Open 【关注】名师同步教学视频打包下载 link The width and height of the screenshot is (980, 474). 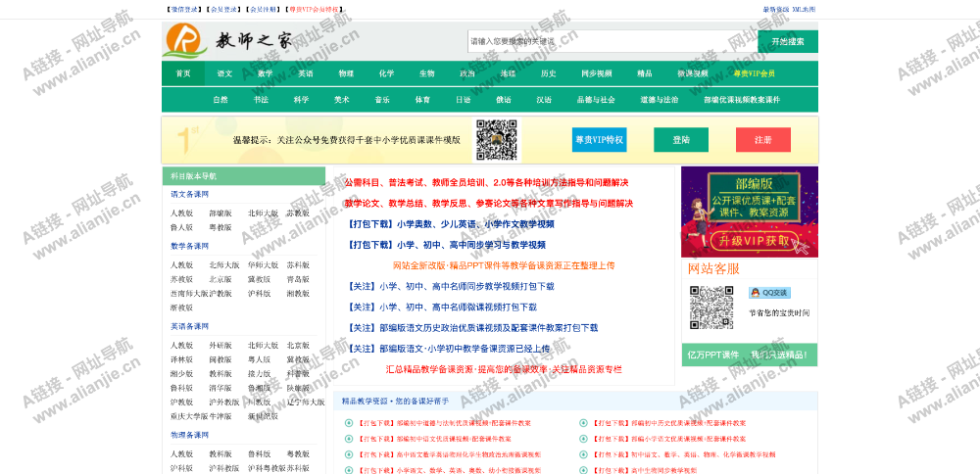[451, 287]
